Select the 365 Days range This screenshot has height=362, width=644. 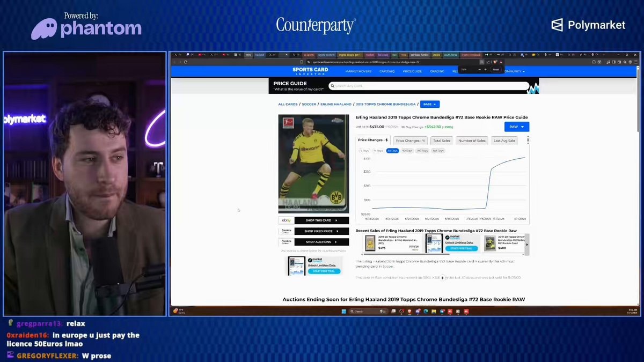(x=438, y=151)
